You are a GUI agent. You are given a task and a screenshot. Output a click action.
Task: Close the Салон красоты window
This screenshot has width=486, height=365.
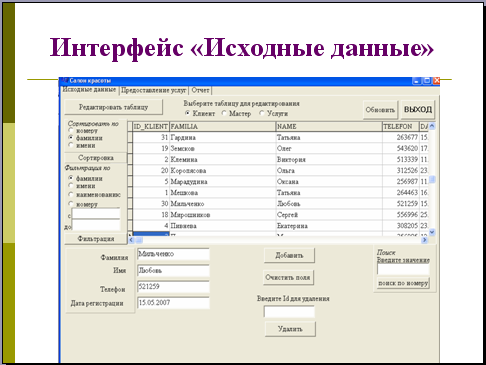click(436, 81)
